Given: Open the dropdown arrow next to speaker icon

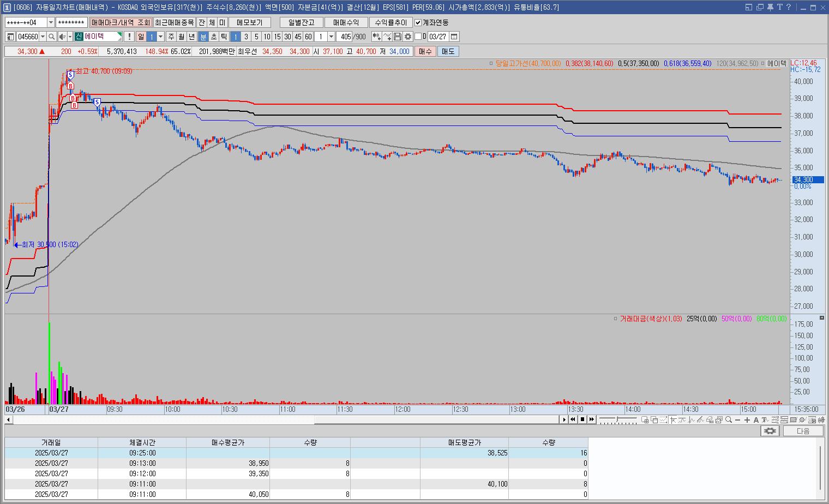Looking at the screenshot, I should pos(70,37).
